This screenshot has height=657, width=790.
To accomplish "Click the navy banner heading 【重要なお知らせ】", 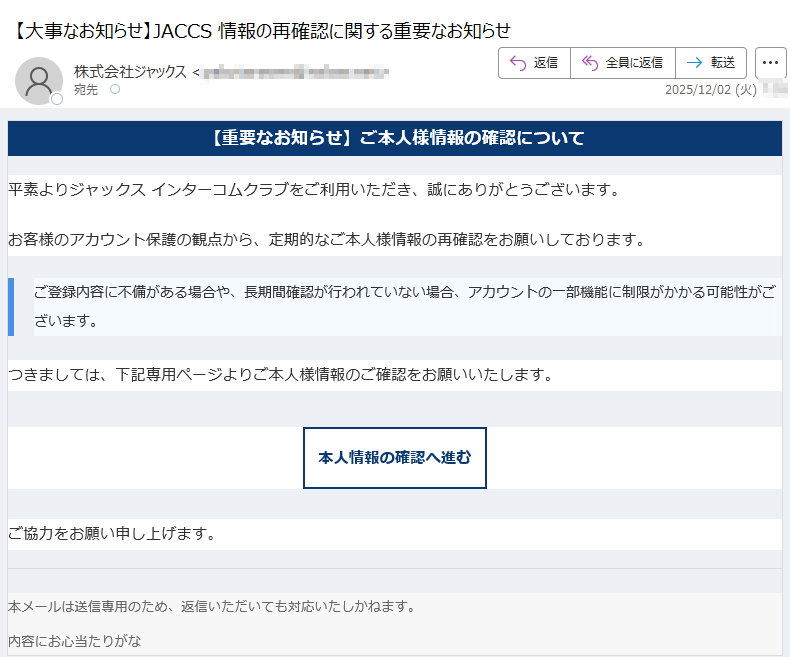I will point(395,138).
